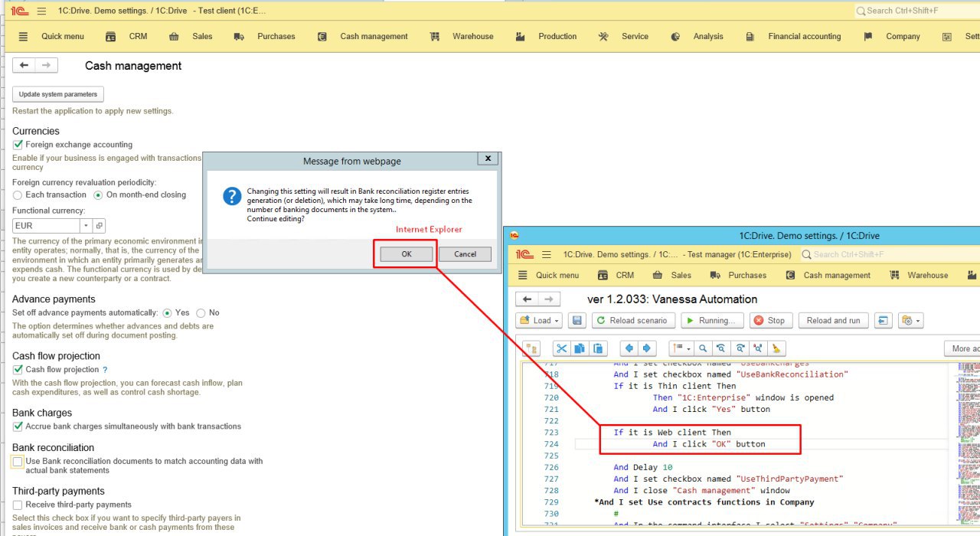Close the Message from webpage dialog

pos(488,158)
